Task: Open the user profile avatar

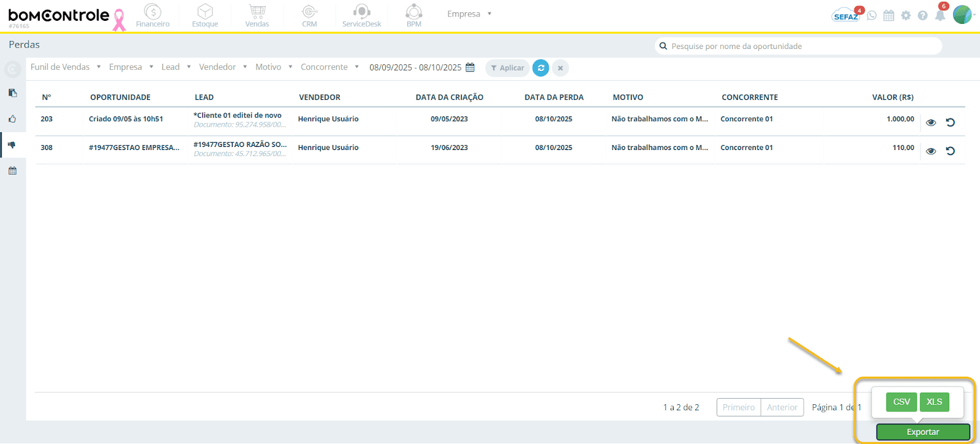Action: coord(962,15)
